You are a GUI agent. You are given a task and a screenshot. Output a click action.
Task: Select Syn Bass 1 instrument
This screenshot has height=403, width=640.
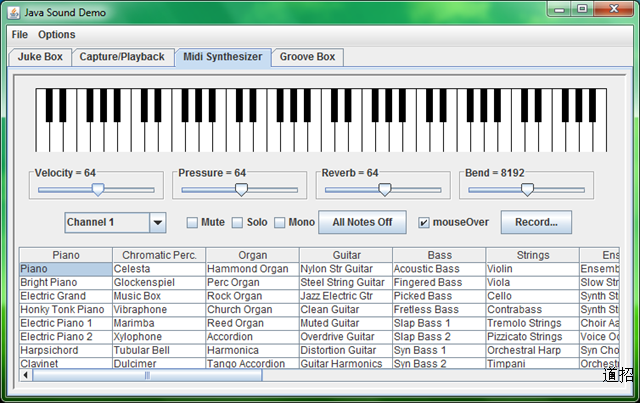439,350
